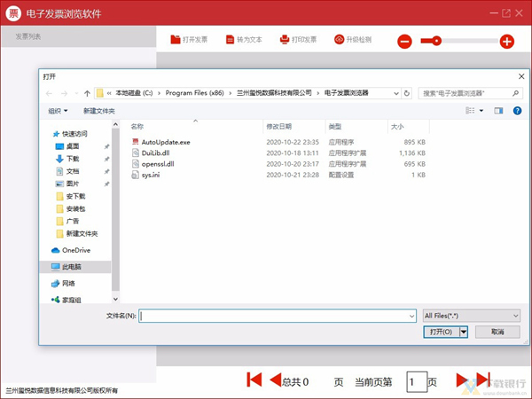Click the 打开发票 open invoice icon
The height and width of the screenshot is (399, 532).
click(x=175, y=40)
